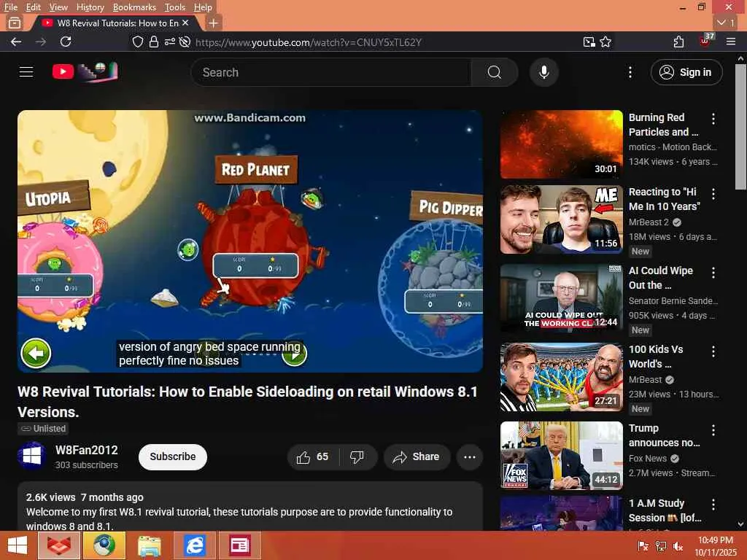Click muted volume speaker tray icon
The width and height of the screenshot is (747, 560).
[677, 546]
